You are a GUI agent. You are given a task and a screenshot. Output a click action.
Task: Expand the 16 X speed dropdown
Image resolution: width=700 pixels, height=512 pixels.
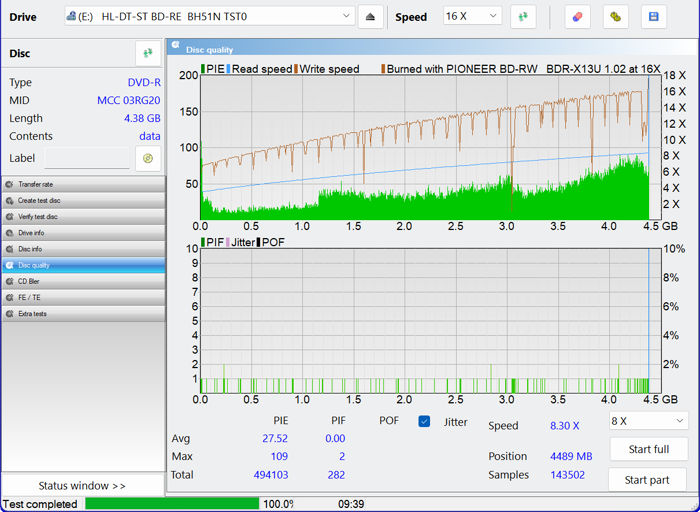pos(472,17)
